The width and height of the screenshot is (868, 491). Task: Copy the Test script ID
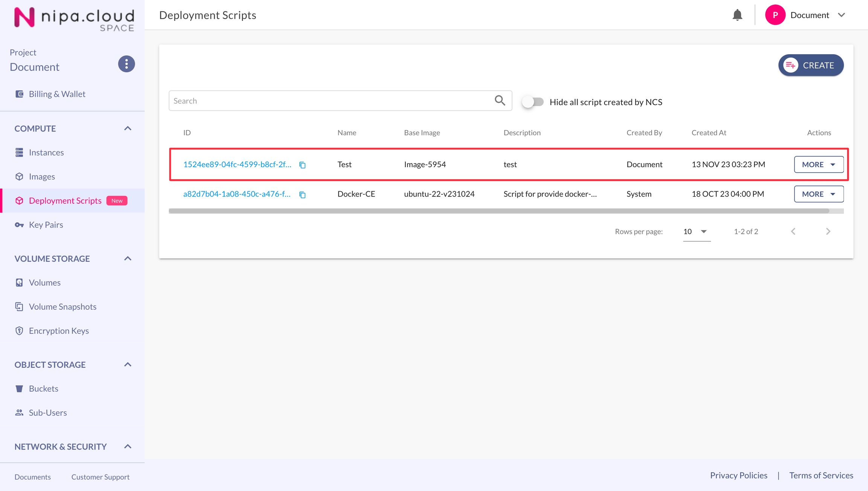click(x=302, y=165)
